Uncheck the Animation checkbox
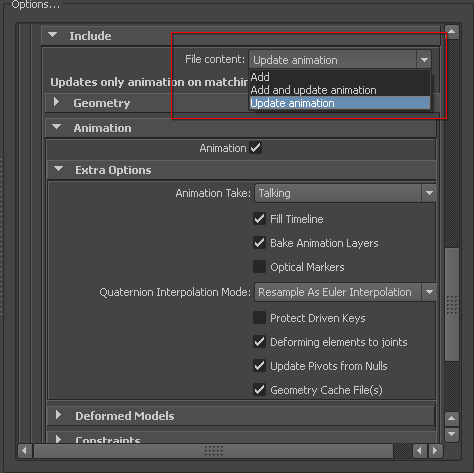474x473 pixels. tap(256, 148)
